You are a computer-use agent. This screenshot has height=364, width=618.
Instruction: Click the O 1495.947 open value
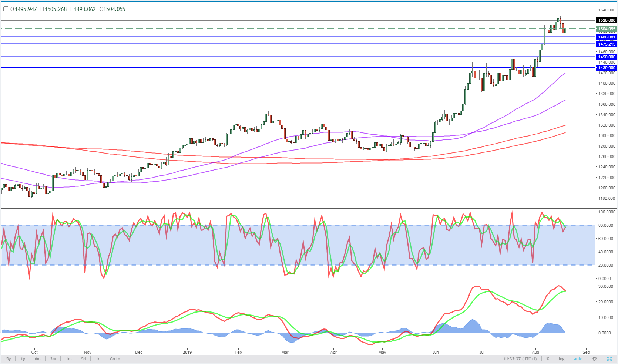pyautogui.click(x=24, y=9)
